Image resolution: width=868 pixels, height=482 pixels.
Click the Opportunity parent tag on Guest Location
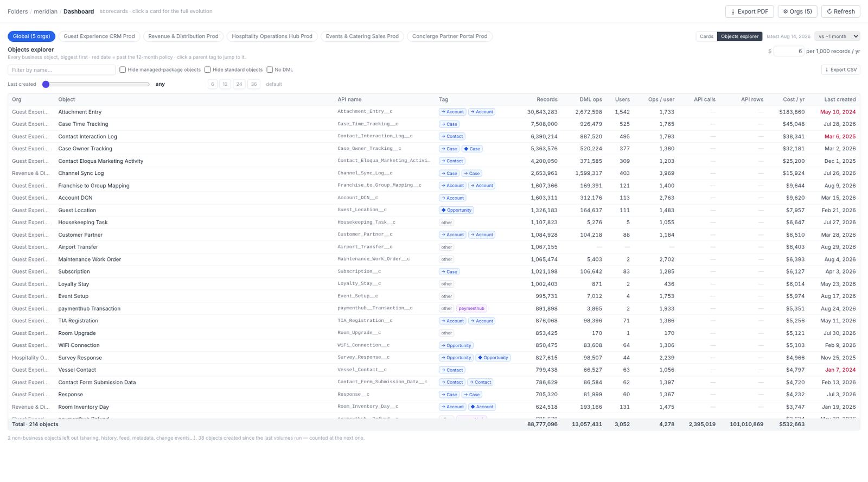456,210
